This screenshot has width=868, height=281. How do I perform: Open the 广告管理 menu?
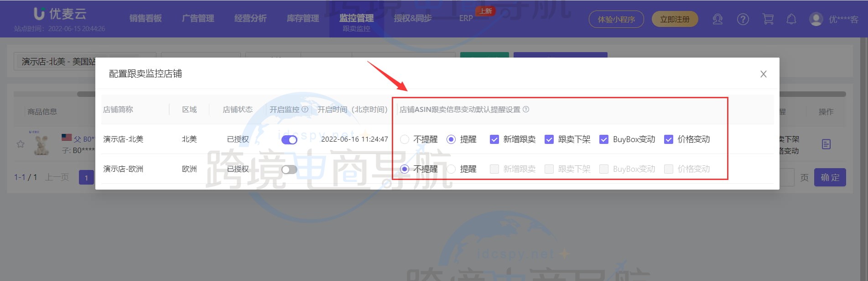(198, 18)
